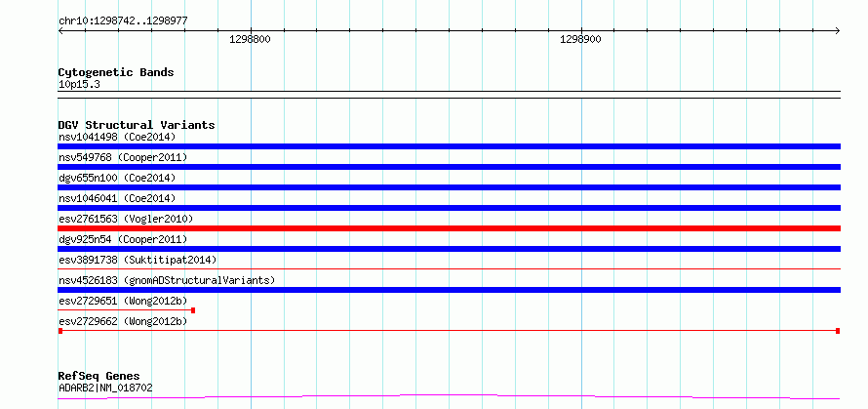
Task: Select the 10p15.3 band label
Action: [79, 85]
